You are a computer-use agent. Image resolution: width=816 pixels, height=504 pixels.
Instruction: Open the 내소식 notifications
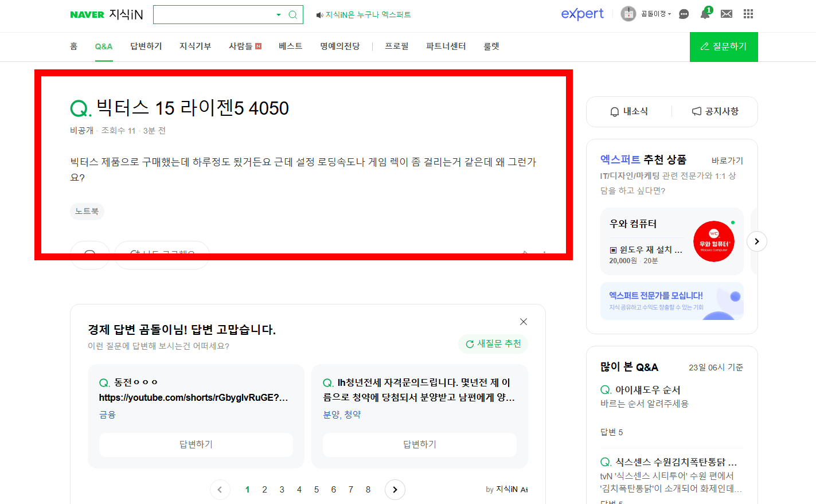click(x=629, y=111)
